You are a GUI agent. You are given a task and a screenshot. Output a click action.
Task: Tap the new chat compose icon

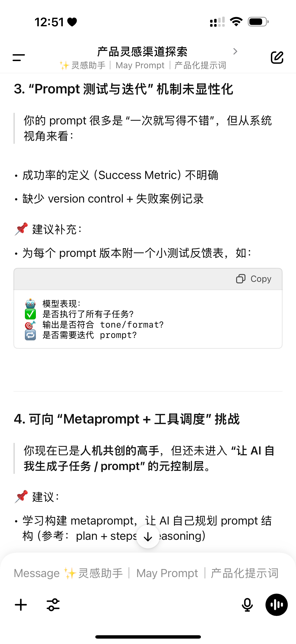point(277,57)
